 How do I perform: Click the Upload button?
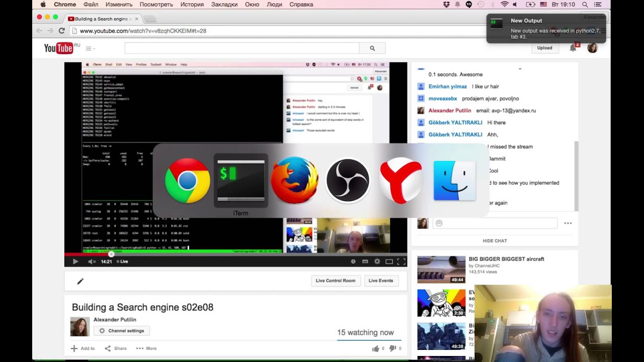click(544, 48)
